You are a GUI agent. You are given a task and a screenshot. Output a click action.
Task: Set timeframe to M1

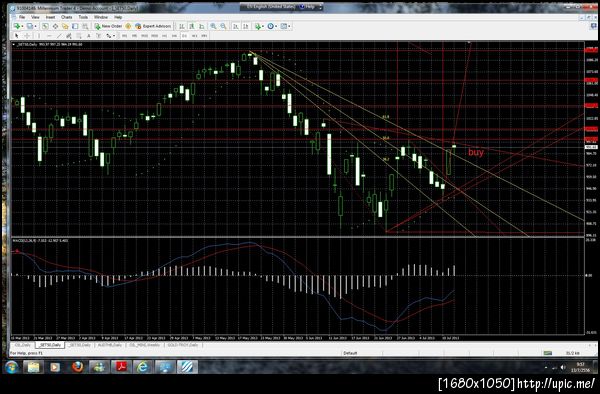(x=124, y=36)
